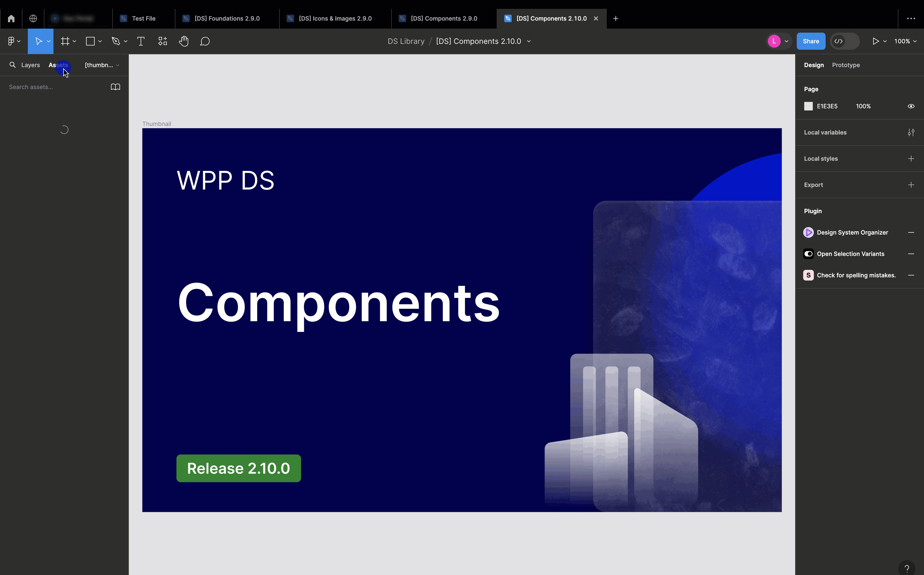Click the Resources components icon

tap(163, 41)
